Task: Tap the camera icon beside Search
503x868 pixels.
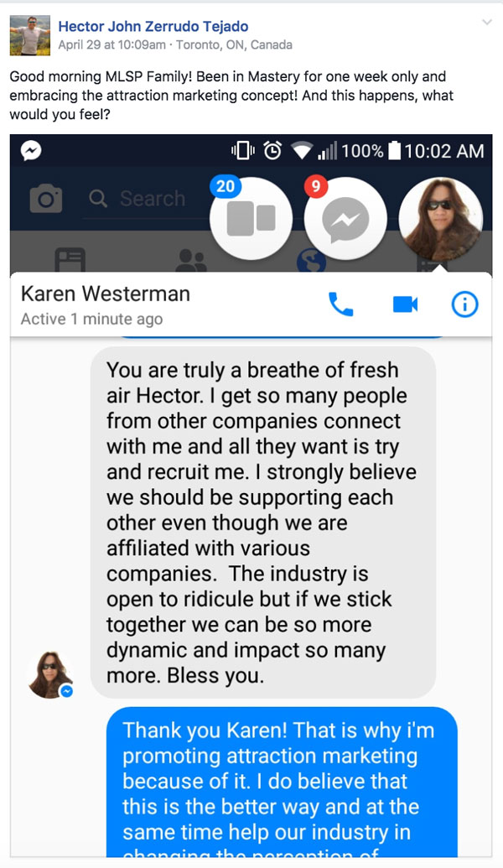Action: (x=46, y=198)
